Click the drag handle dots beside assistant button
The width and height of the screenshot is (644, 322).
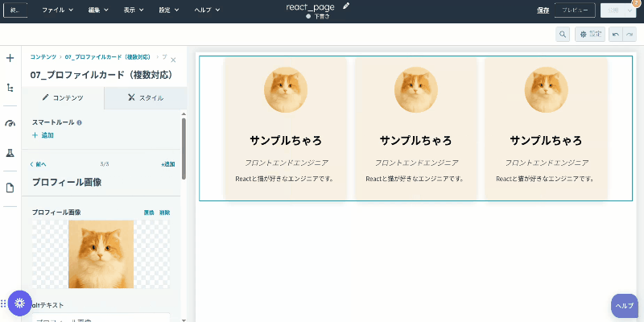tap(3, 303)
